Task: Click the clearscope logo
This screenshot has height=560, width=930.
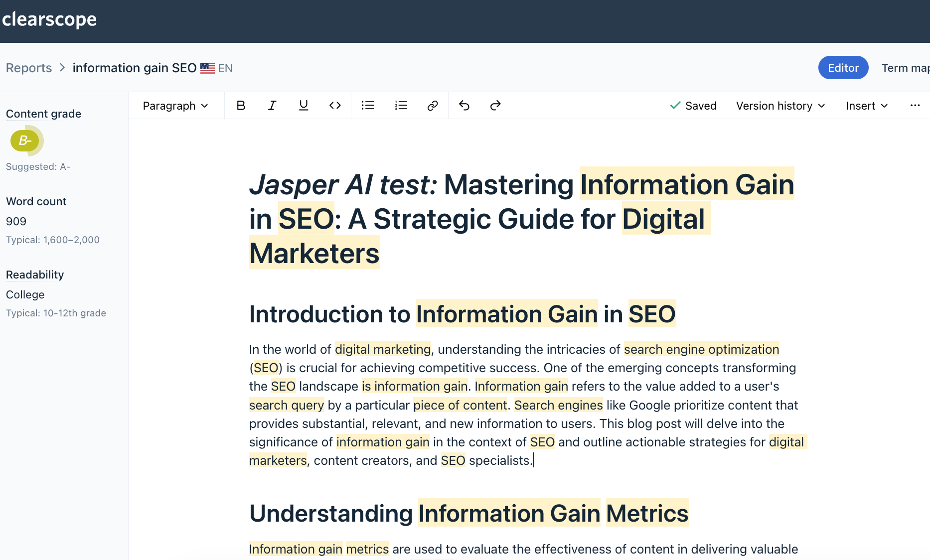Action: 49,19
